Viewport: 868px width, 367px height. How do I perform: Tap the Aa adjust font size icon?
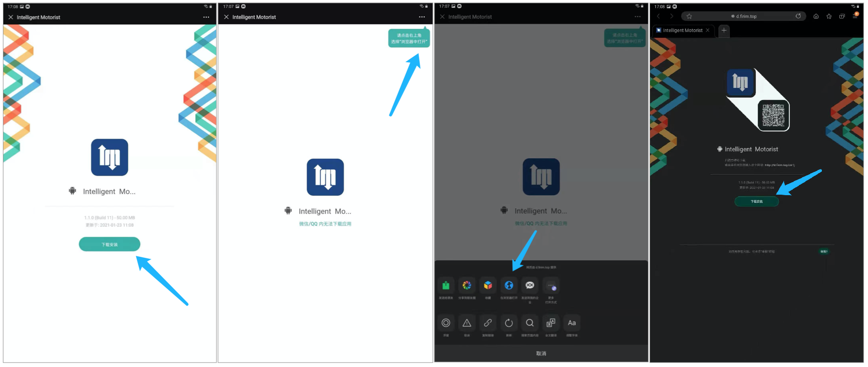coord(572,323)
